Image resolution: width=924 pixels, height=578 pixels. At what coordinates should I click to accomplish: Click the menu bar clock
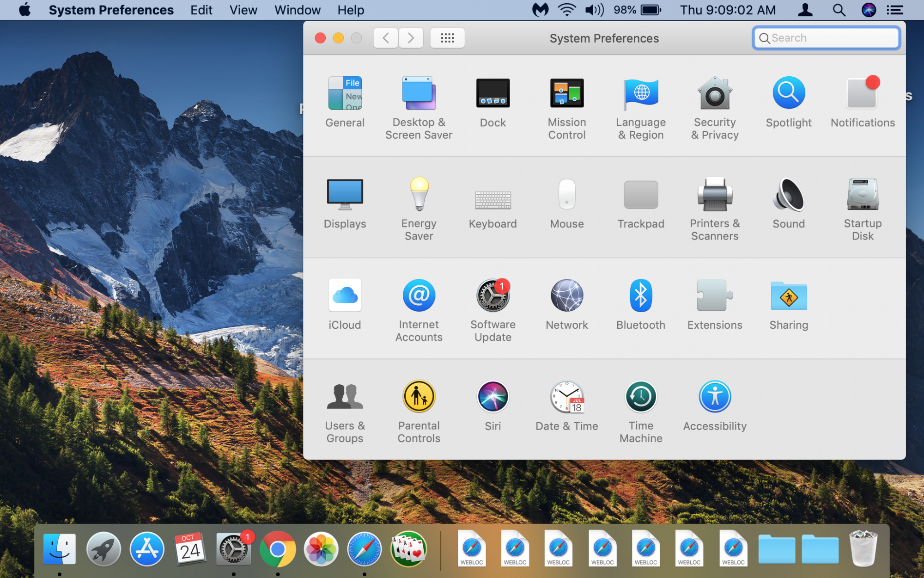coord(728,10)
